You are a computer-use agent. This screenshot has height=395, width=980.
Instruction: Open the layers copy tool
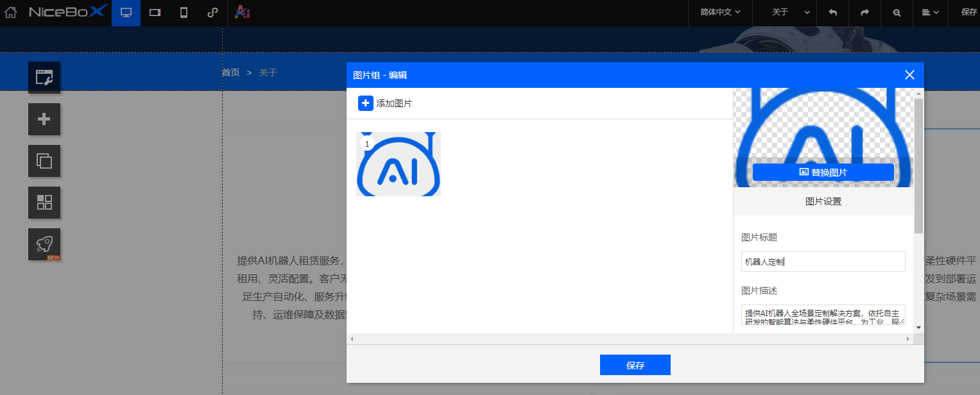tap(44, 161)
